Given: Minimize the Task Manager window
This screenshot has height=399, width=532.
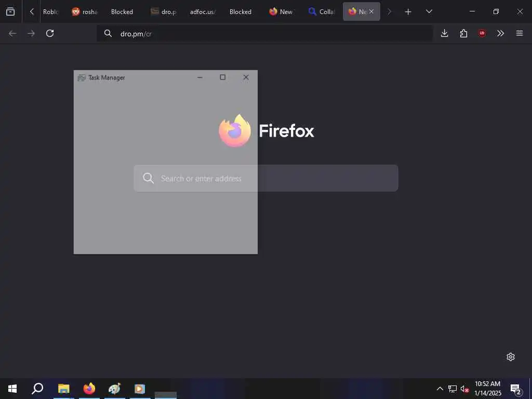Looking at the screenshot, I should coord(200,77).
